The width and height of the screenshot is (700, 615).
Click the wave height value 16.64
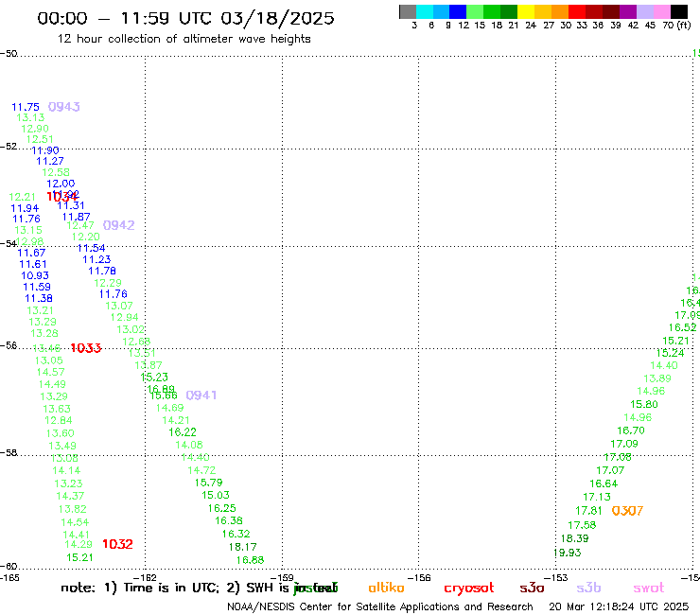(x=604, y=483)
